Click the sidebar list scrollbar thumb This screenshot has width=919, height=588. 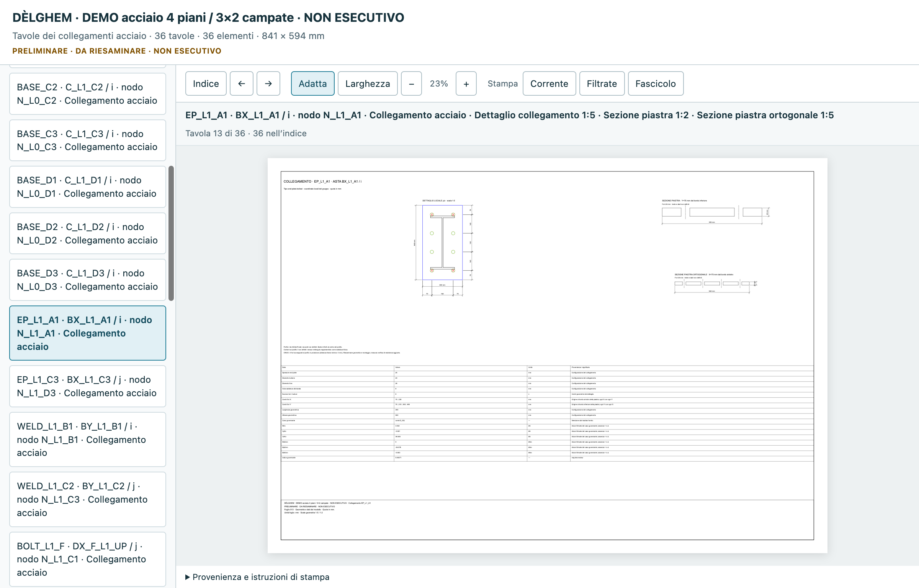[171, 233]
